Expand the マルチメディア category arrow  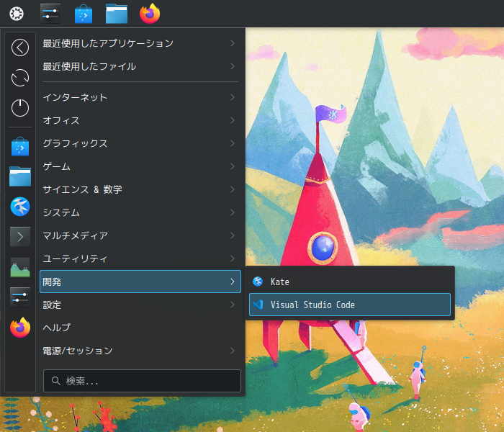pyautogui.click(x=233, y=235)
